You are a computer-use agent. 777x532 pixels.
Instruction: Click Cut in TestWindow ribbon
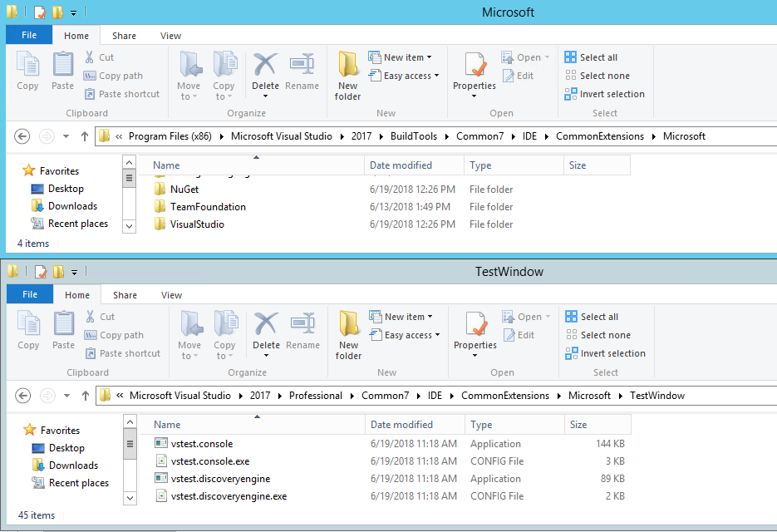click(x=100, y=317)
